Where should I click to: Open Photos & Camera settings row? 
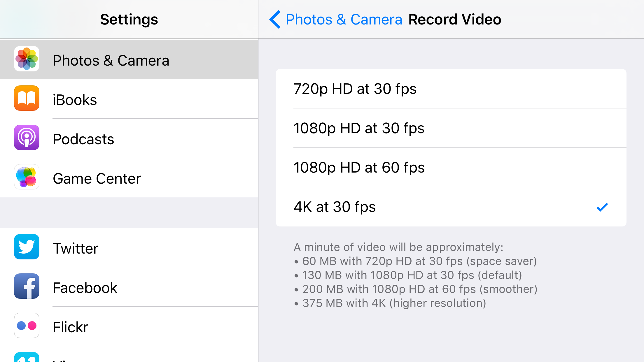(x=129, y=59)
